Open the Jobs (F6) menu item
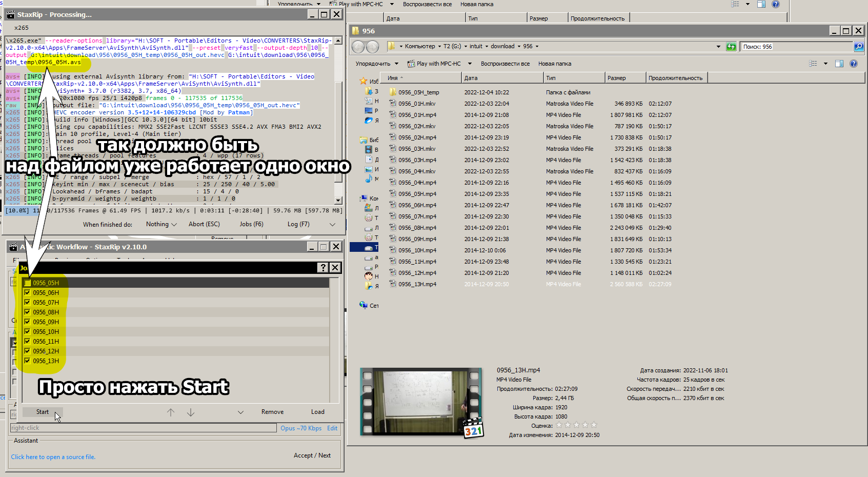This screenshot has height=477, width=868. [x=251, y=225]
